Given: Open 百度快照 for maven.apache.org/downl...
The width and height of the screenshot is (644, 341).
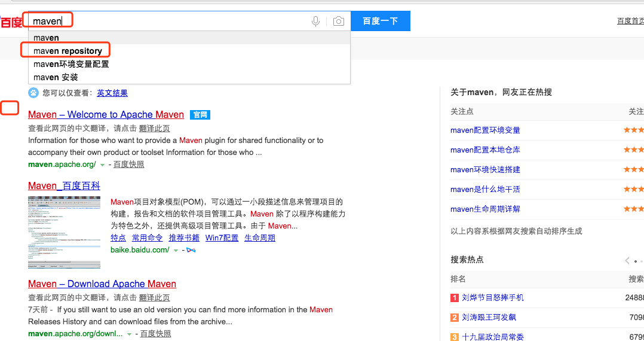Looking at the screenshot, I should point(156,334).
